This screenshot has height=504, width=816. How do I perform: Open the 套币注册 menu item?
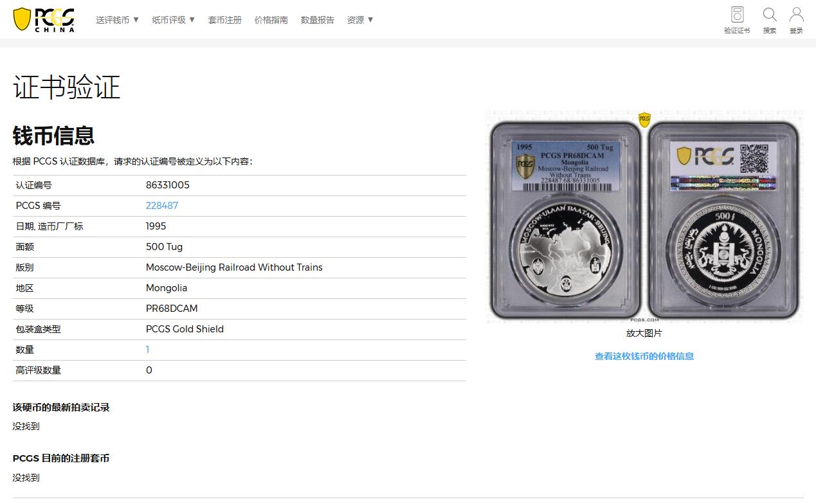(x=225, y=20)
